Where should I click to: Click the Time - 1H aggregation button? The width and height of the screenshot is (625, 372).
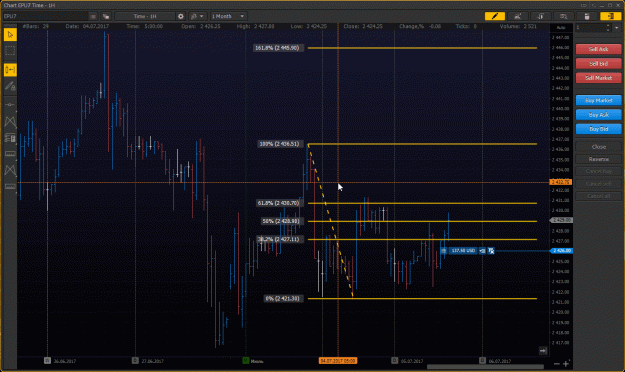click(x=145, y=16)
